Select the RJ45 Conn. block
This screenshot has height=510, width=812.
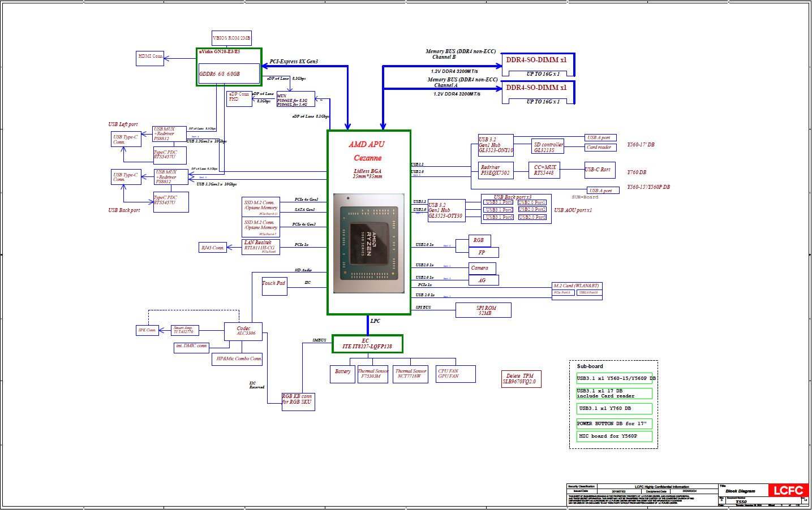(213, 248)
